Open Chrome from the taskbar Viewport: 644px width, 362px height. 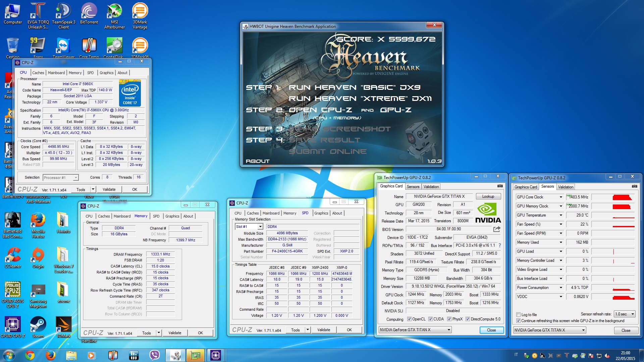tap(30, 355)
